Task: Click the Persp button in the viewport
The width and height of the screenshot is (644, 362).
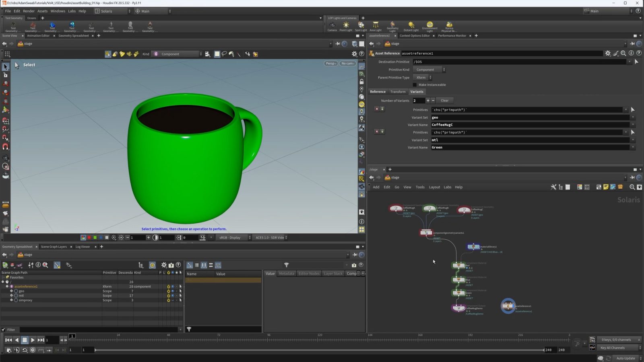Action: click(330, 63)
